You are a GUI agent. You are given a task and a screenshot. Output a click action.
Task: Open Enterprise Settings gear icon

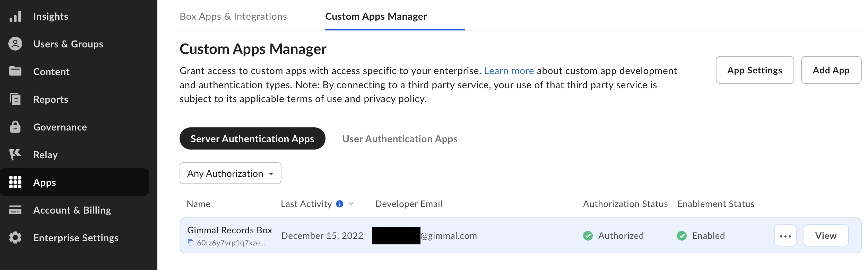(15, 238)
